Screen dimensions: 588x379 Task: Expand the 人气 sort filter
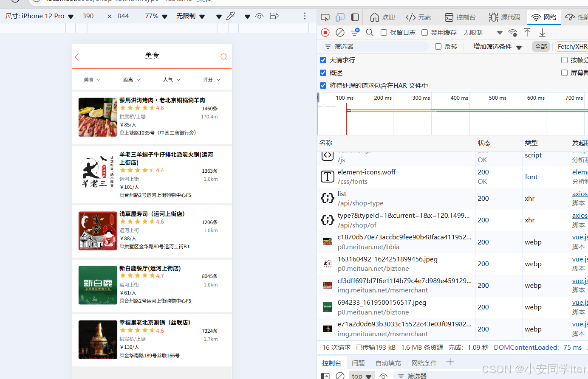[172, 80]
